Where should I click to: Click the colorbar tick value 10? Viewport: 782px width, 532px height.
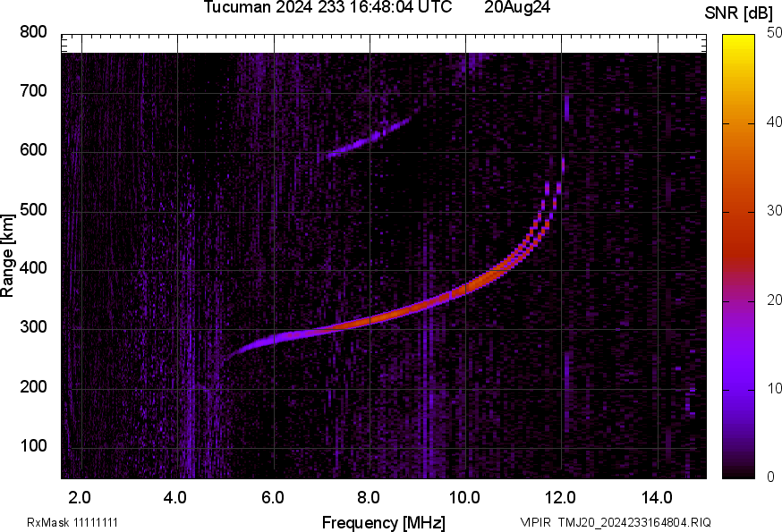click(774, 388)
